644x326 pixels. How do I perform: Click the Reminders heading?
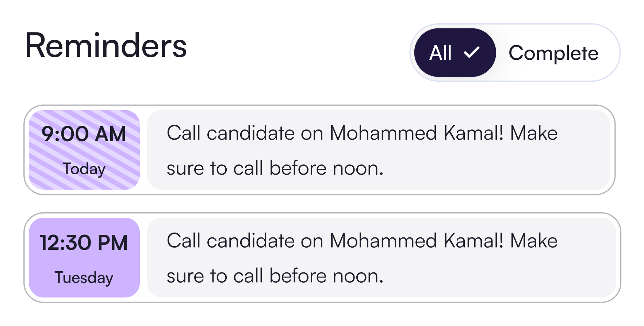106,46
